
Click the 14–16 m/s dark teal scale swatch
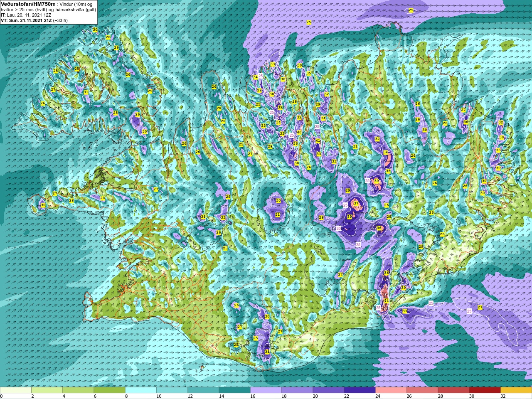234,390
